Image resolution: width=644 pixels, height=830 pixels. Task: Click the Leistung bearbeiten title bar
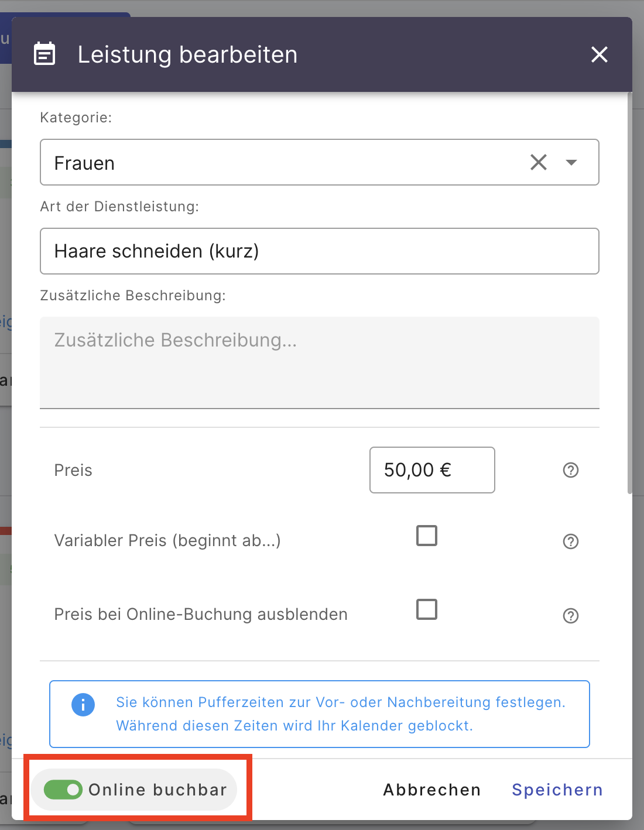pyautogui.click(x=186, y=54)
